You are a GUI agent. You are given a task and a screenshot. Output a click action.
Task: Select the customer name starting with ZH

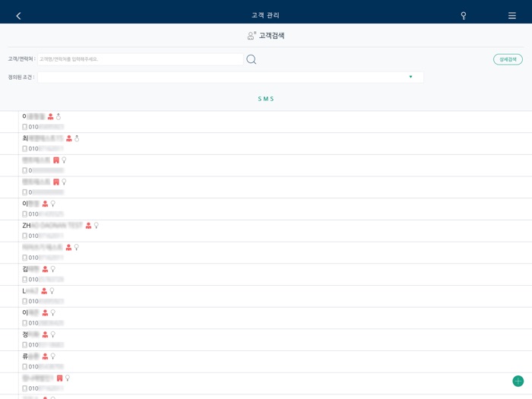pyautogui.click(x=52, y=225)
